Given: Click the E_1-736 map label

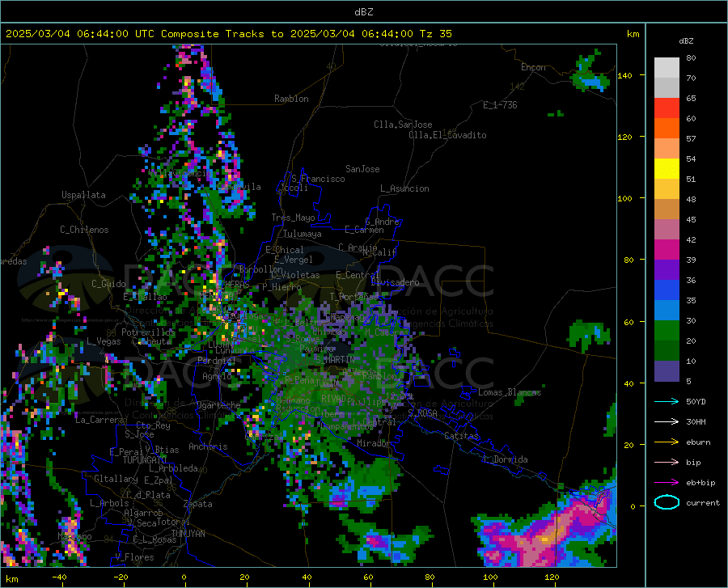Looking at the screenshot, I should (500, 105).
